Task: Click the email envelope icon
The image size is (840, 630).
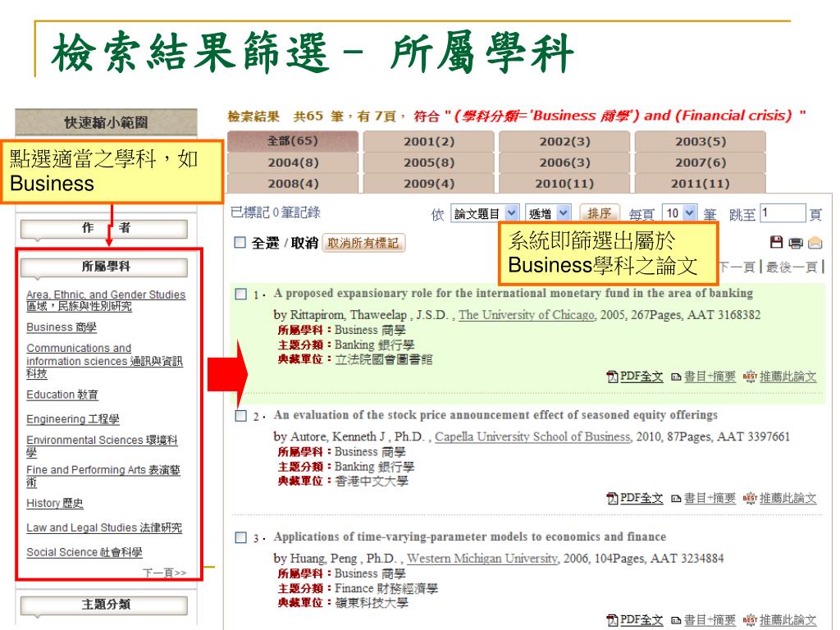Action: tap(815, 243)
